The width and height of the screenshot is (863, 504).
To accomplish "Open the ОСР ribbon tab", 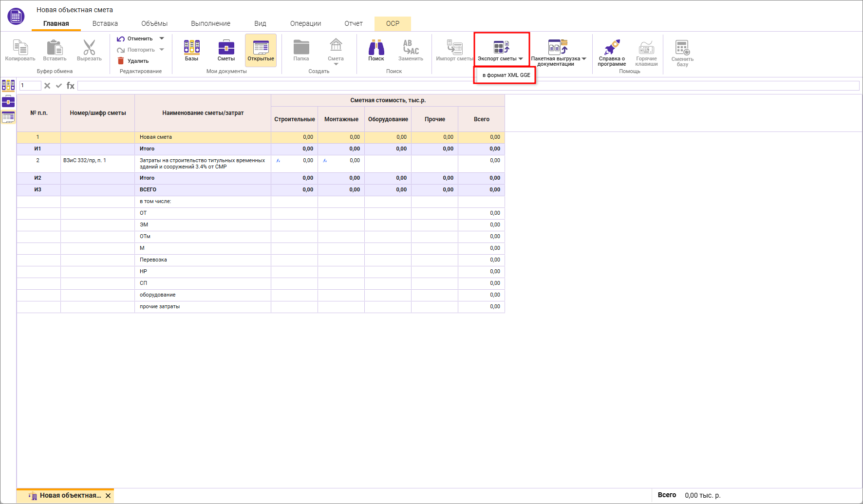I will (393, 23).
